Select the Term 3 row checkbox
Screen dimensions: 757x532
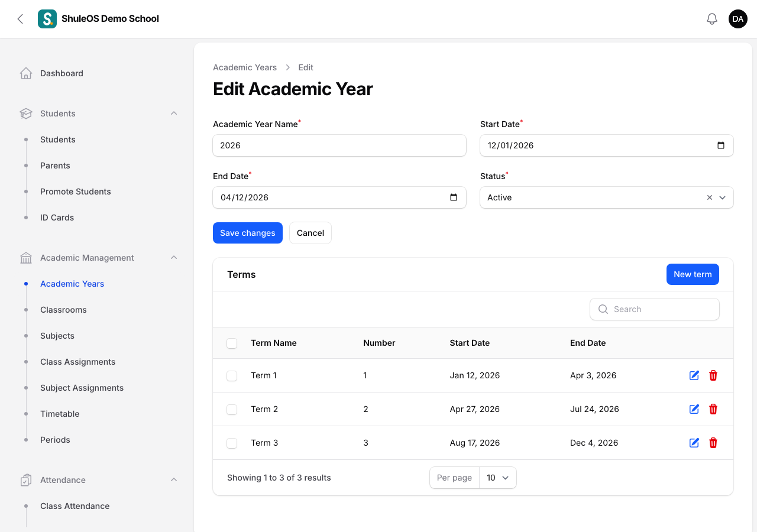(x=232, y=443)
